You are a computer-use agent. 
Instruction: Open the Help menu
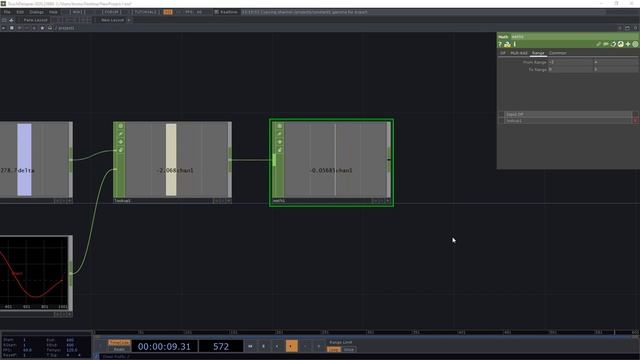pyautogui.click(x=53, y=12)
